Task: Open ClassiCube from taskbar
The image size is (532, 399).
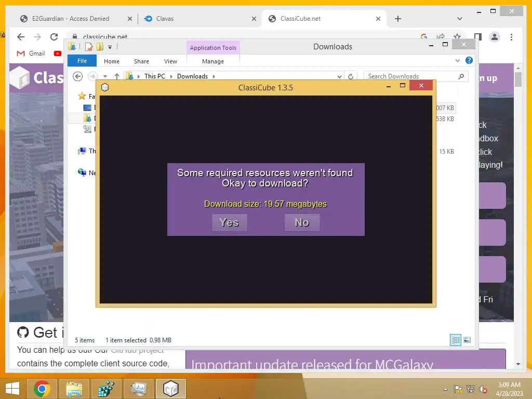Action: click(170, 389)
